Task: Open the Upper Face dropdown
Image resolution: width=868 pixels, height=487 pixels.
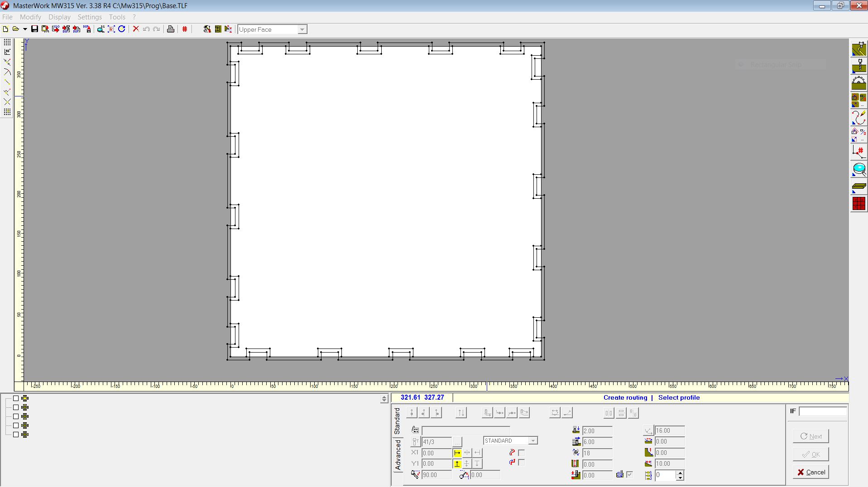Action: tap(302, 29)
